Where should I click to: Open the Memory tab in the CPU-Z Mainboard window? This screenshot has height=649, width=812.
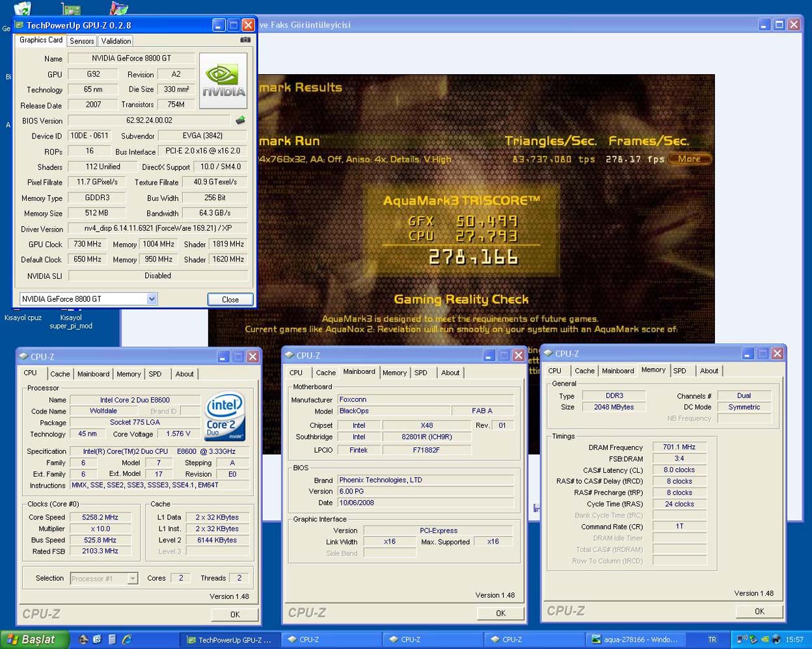point(394,373)
